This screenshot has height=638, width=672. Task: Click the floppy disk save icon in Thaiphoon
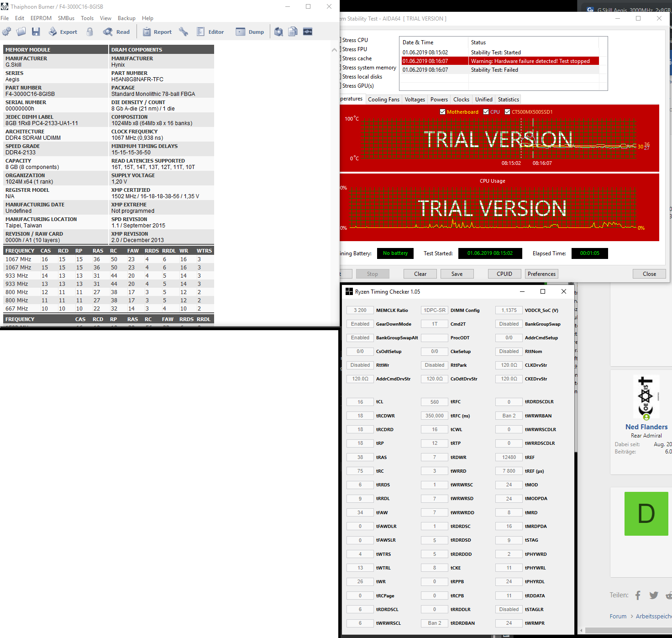click(x=36, y=32)
